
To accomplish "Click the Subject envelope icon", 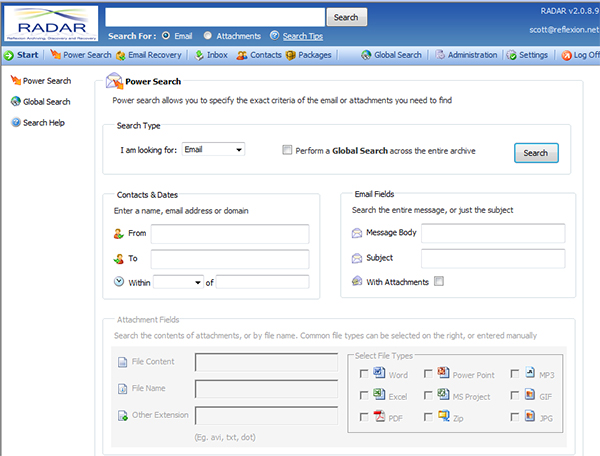I will (357, 258).
